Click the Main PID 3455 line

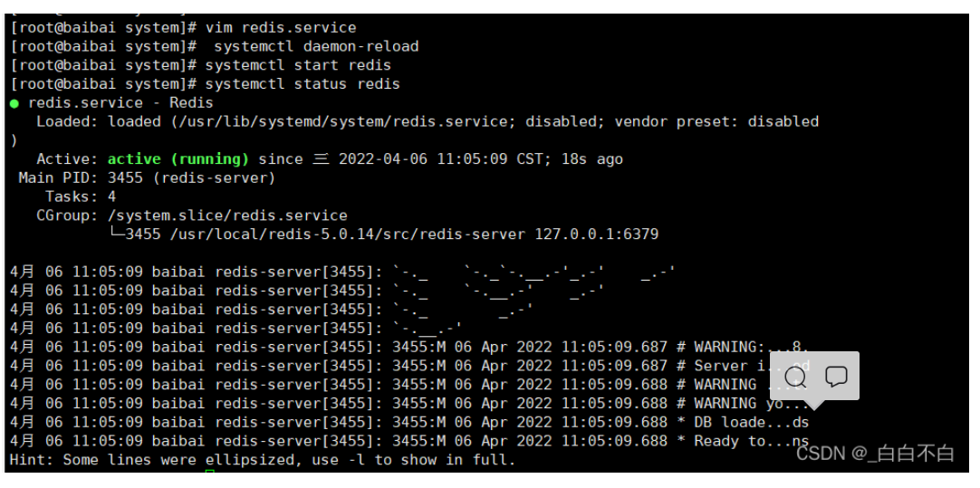click(147, 178)
